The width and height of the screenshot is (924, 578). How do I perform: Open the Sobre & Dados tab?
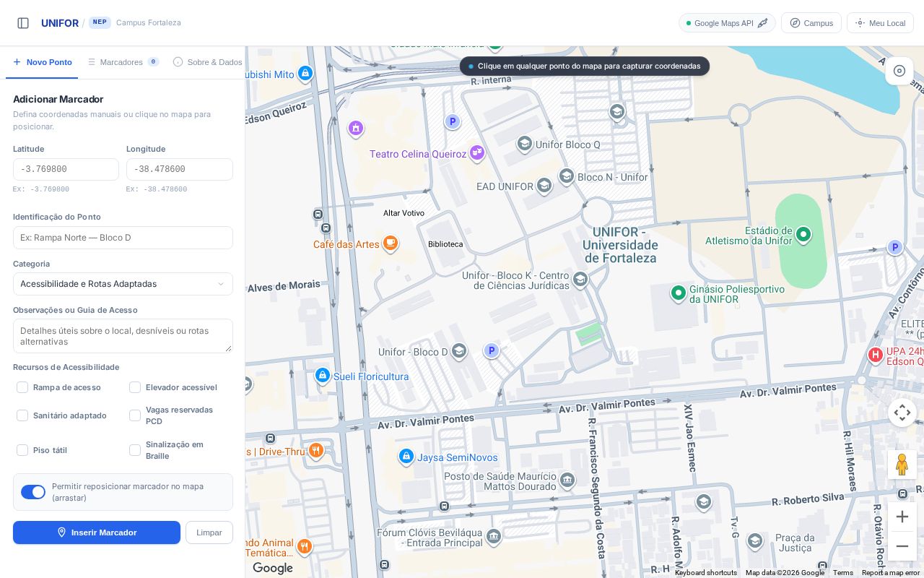pyautogui.click(x=208, y=62)
